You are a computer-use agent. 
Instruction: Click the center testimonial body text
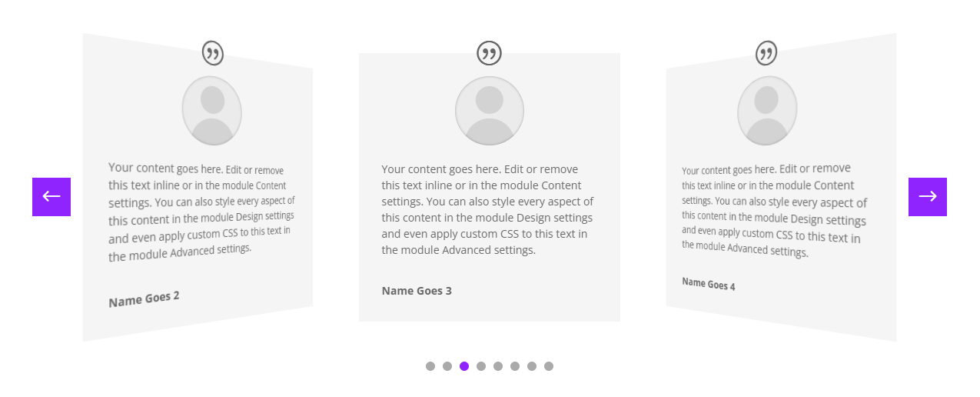point(487,209)
